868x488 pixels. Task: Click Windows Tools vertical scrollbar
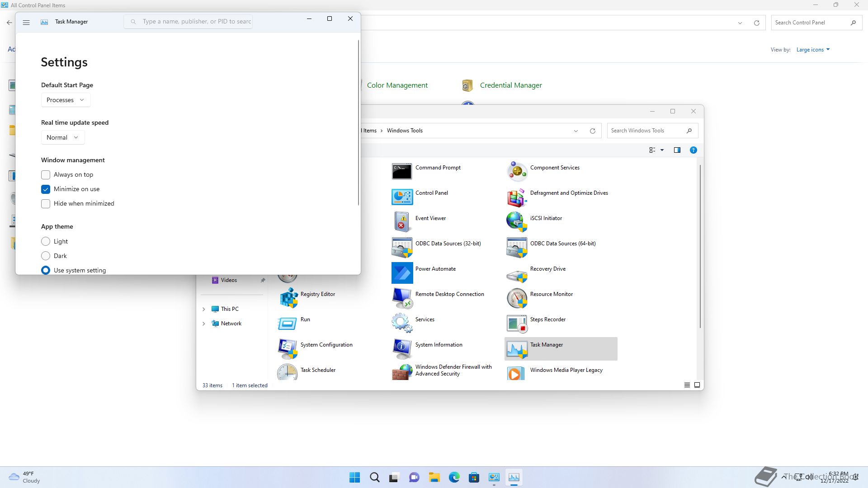pos(700,246)
